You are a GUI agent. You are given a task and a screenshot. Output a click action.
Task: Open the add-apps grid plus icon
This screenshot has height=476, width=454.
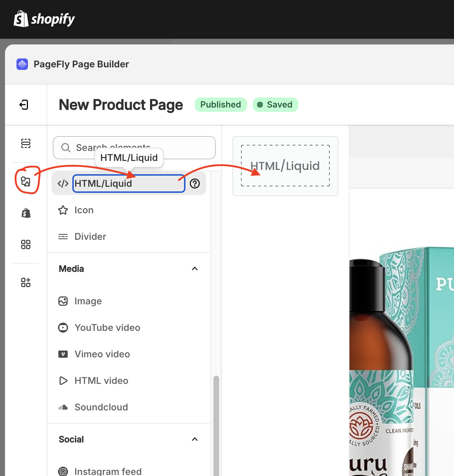tap(26, 282)
